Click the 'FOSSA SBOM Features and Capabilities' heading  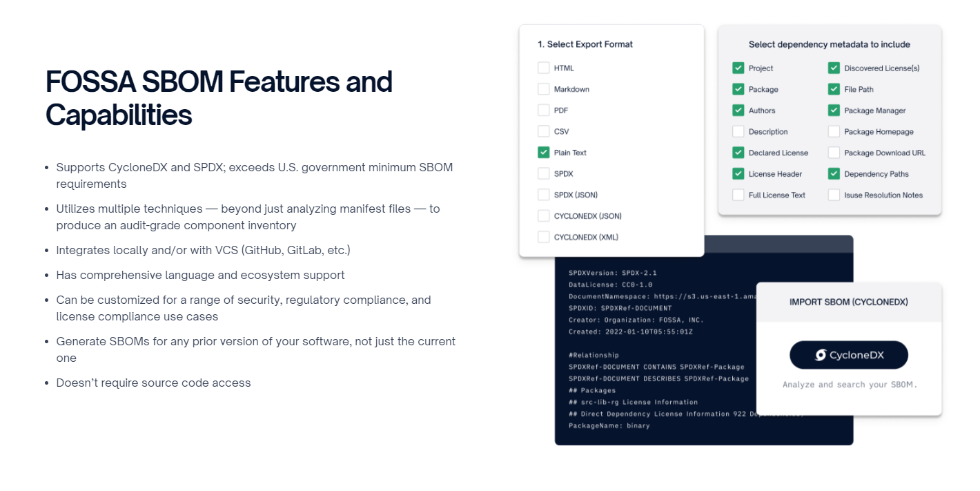(219, 98)
